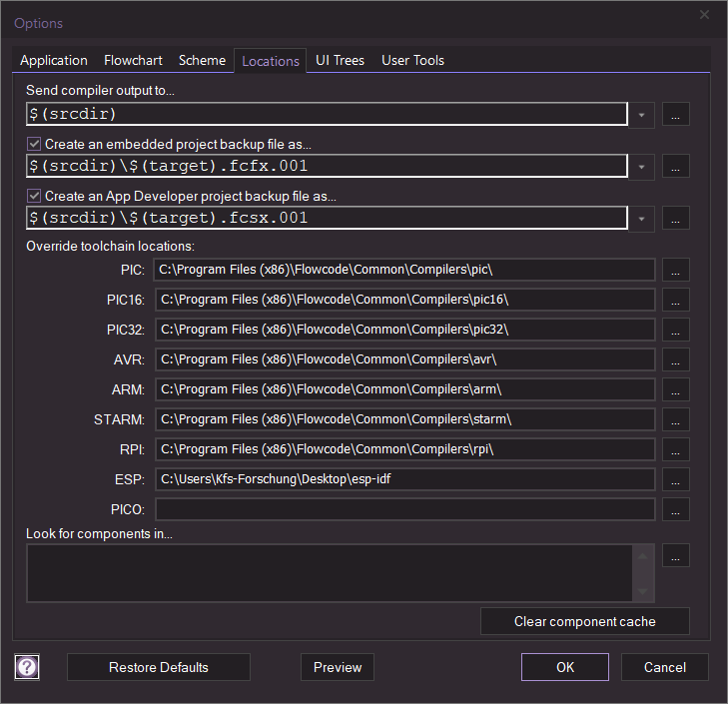Uncheck the App Developer project backup option
Image resolution: width=728 pixels, height=704 pixels.
35,196
